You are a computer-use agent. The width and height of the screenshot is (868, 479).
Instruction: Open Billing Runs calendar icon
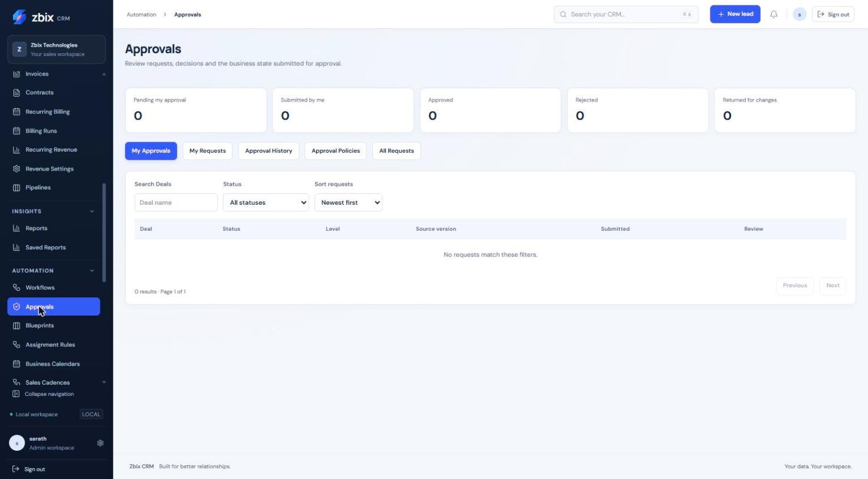[x=17, y=131]
